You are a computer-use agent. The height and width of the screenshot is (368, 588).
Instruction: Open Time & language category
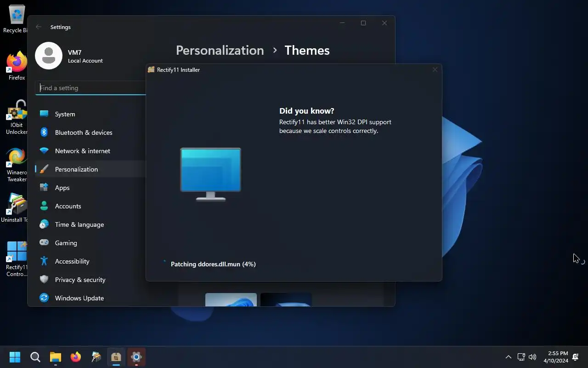(x=90, y=224)
